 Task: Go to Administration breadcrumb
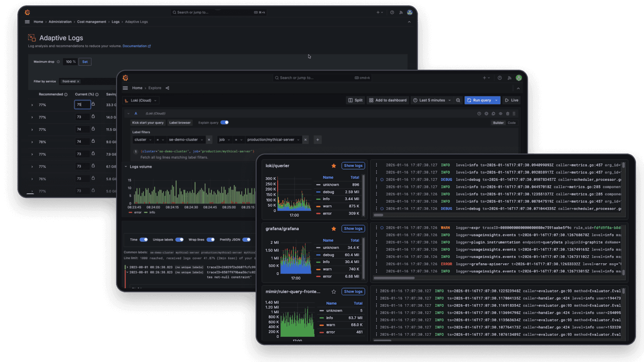pyautogui.click(x=60, y=22)
